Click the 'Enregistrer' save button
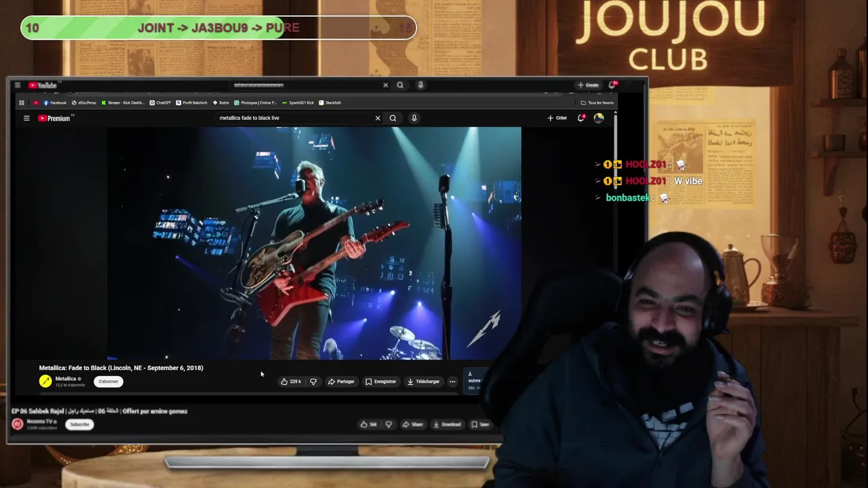This screenshot has width=868, height=488. point(380,382)
